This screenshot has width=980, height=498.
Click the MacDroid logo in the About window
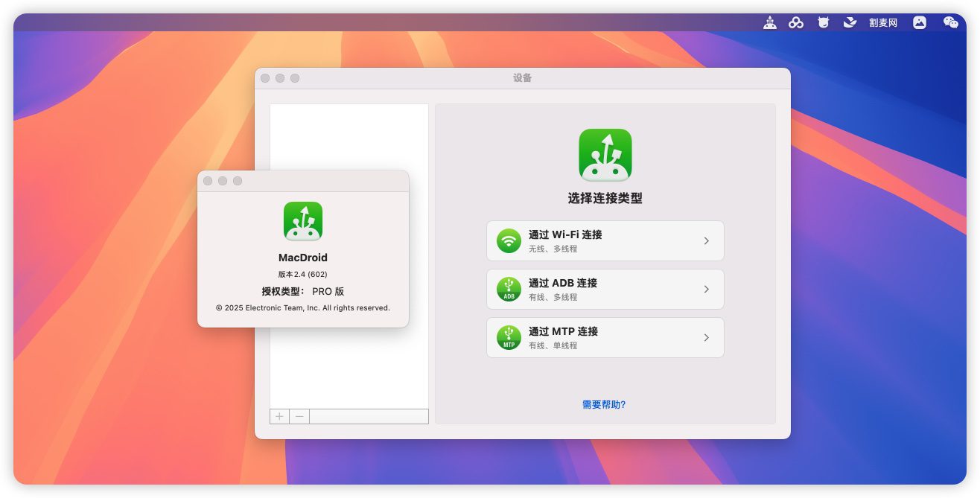(x=303, y=221)
